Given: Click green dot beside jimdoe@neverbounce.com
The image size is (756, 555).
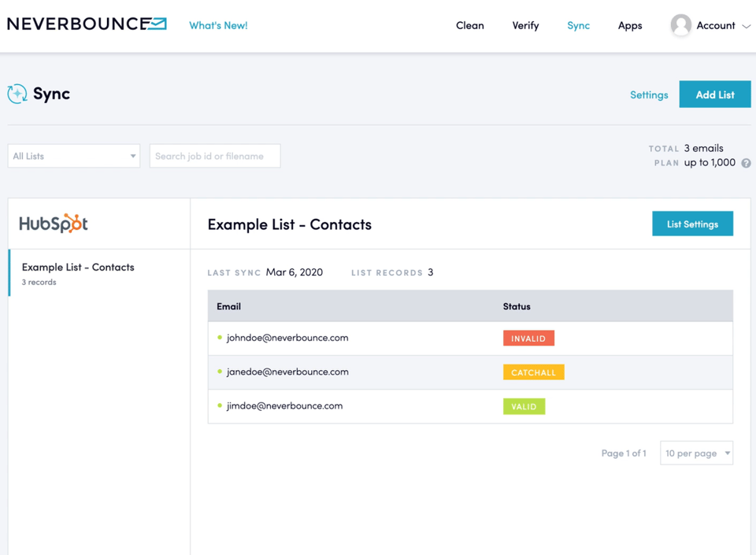Looking at the screenshot, I should coord(220,405).
